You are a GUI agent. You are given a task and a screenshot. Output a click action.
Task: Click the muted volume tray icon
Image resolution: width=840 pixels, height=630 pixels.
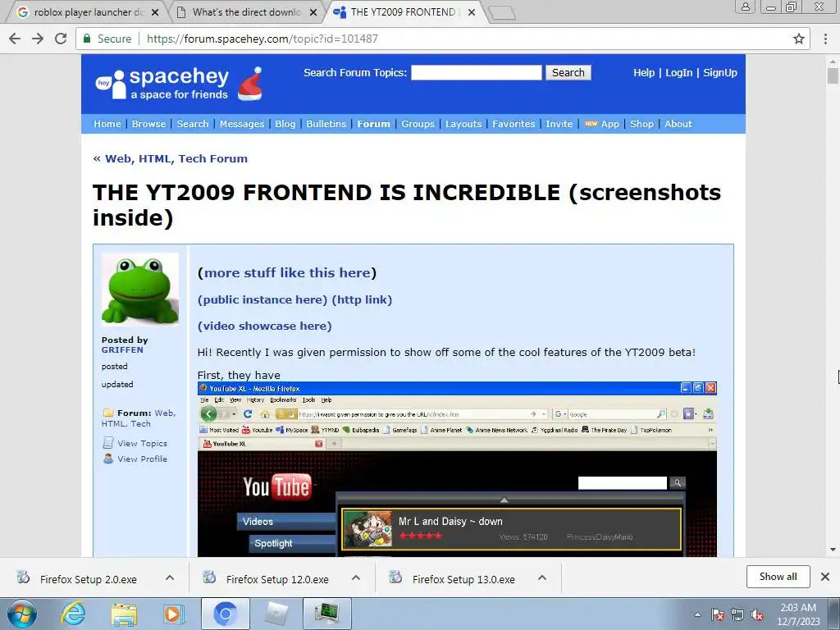click(x=757, y=615)
